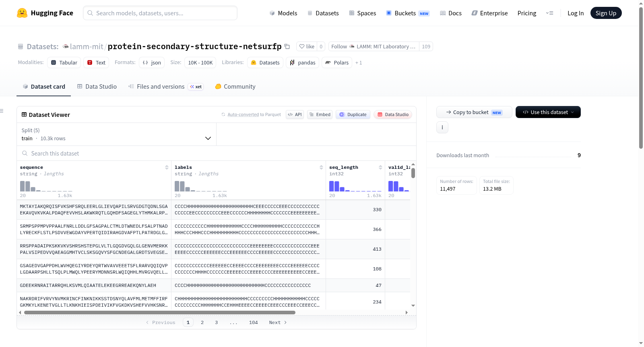
Task: Click the Embed button
Action: point(320,114)
